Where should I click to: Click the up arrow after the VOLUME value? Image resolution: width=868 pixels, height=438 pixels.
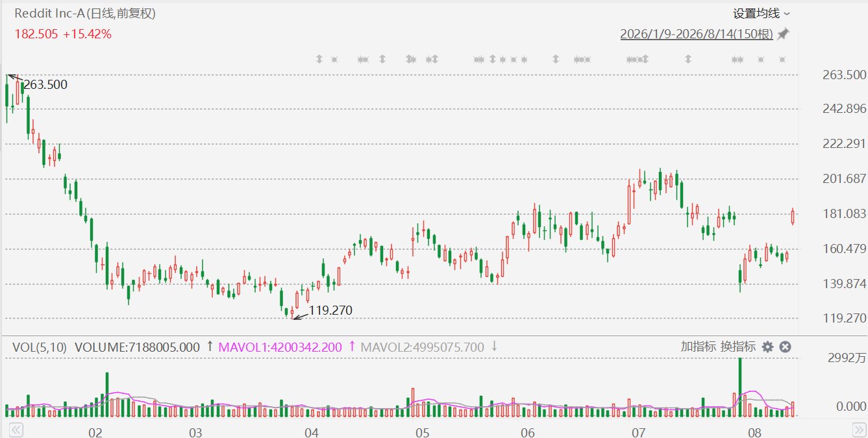point(209,347)
